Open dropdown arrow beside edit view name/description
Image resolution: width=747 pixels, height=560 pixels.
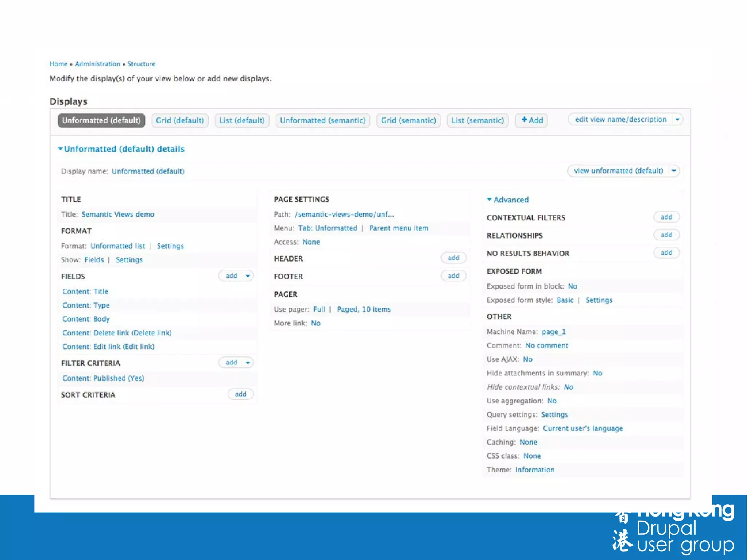point(677,120)
